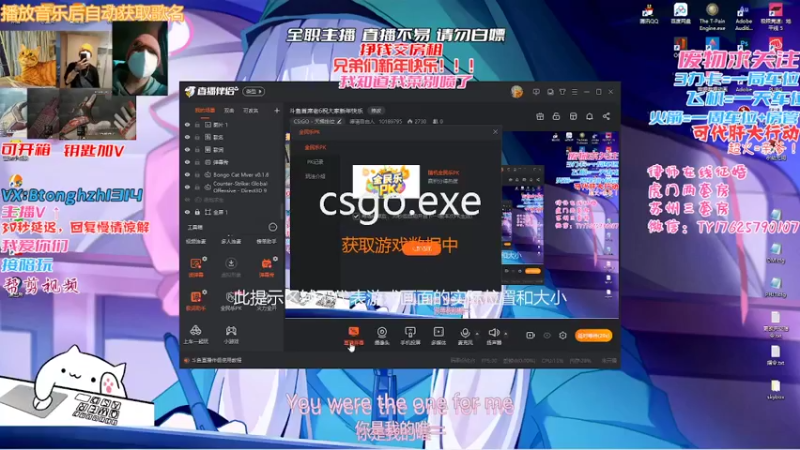Toggle eye icon on fourth source row
The image size is (800, 450).
click(187, 162)
